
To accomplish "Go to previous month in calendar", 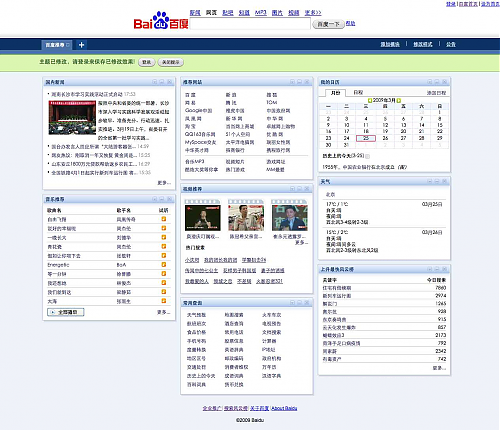I will pos(369,100).
